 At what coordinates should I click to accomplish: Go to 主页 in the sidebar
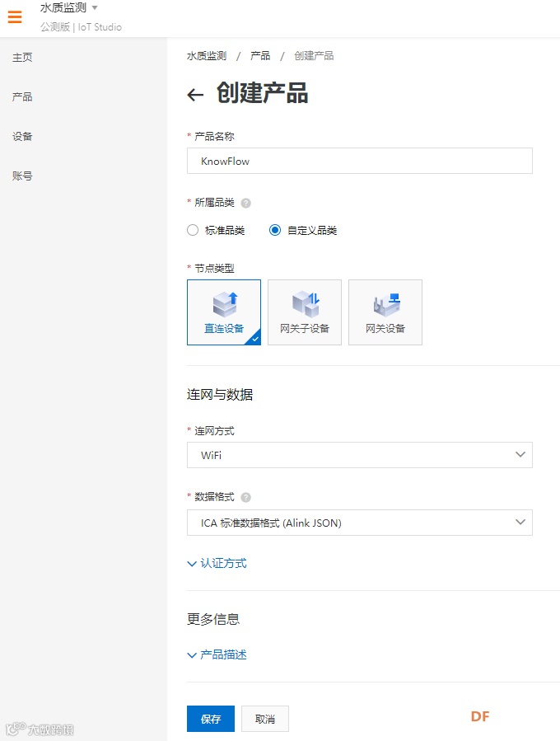[22, 58]
